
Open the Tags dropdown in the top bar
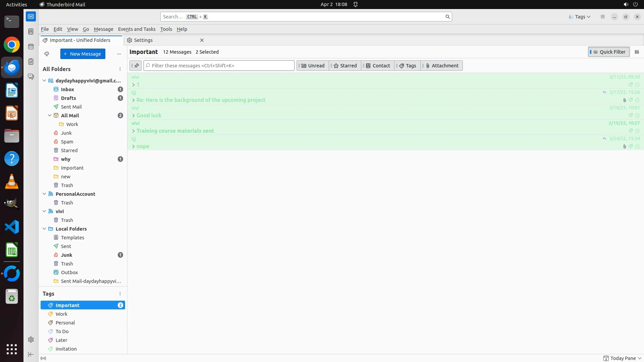[580, 17]
